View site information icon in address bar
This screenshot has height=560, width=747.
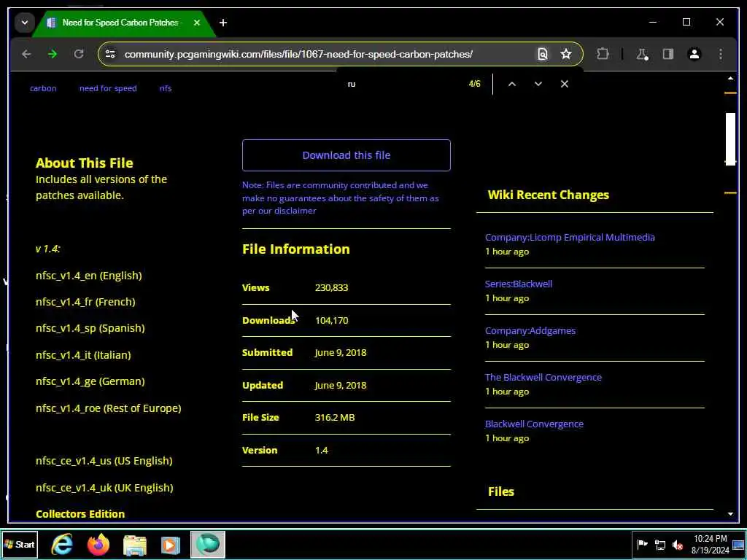[x=110, y=54]
